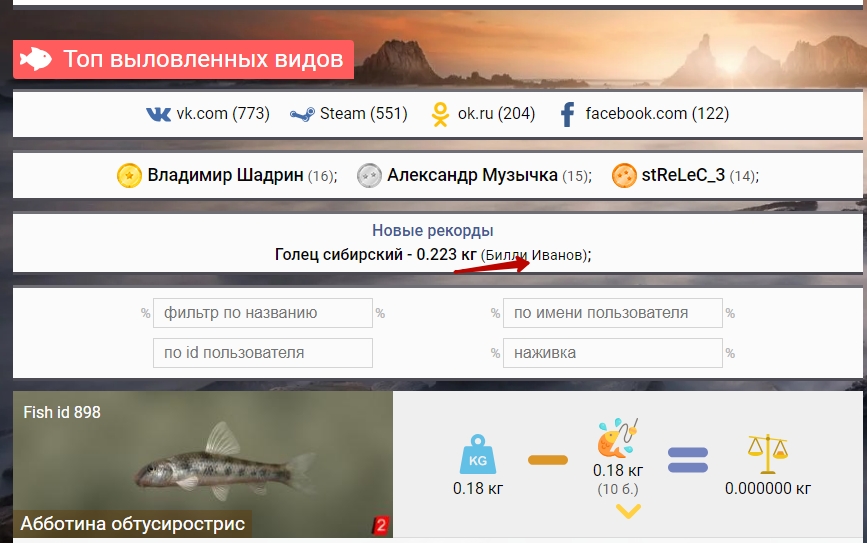Click the fish icon in the header
Screen dimensions: 867x543
tap(36, 59)
